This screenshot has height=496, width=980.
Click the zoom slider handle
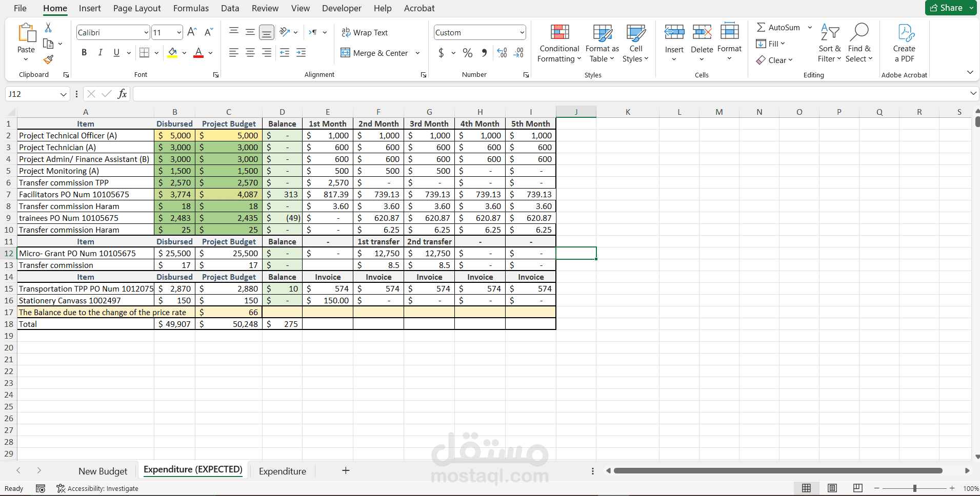pos(914,488)
